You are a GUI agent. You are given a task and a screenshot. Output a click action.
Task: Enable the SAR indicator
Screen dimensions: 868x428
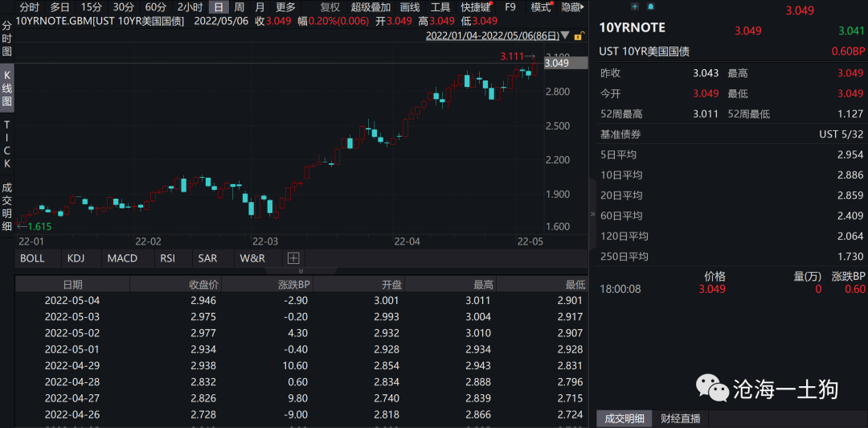207,257
